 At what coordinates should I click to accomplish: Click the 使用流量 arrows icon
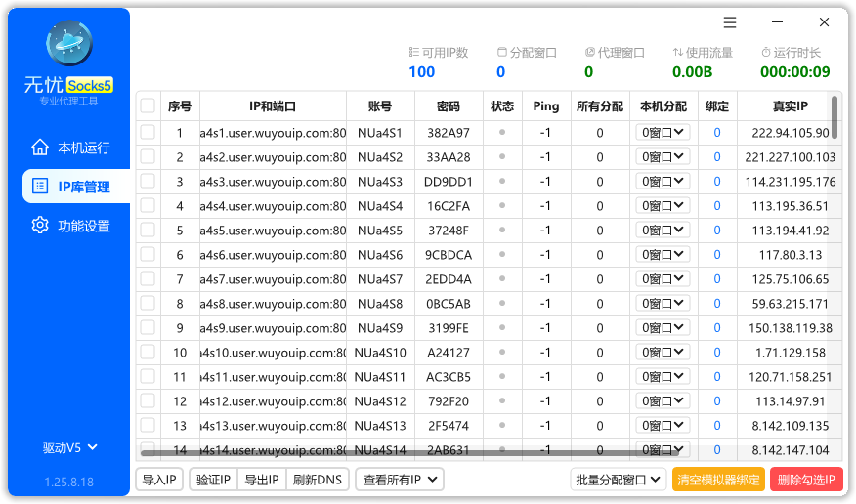(678, 53)
